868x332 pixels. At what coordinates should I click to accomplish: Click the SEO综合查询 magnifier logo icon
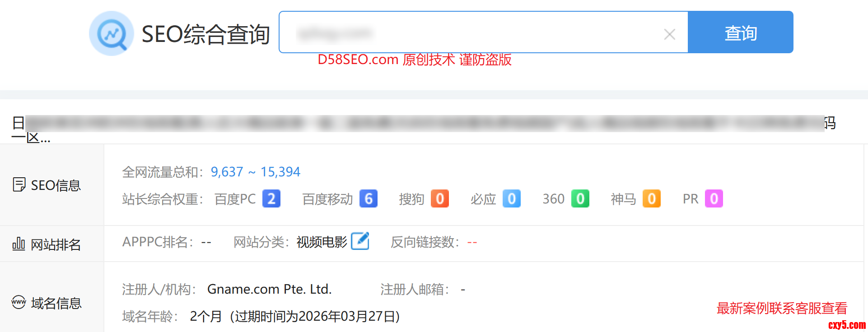111,34
